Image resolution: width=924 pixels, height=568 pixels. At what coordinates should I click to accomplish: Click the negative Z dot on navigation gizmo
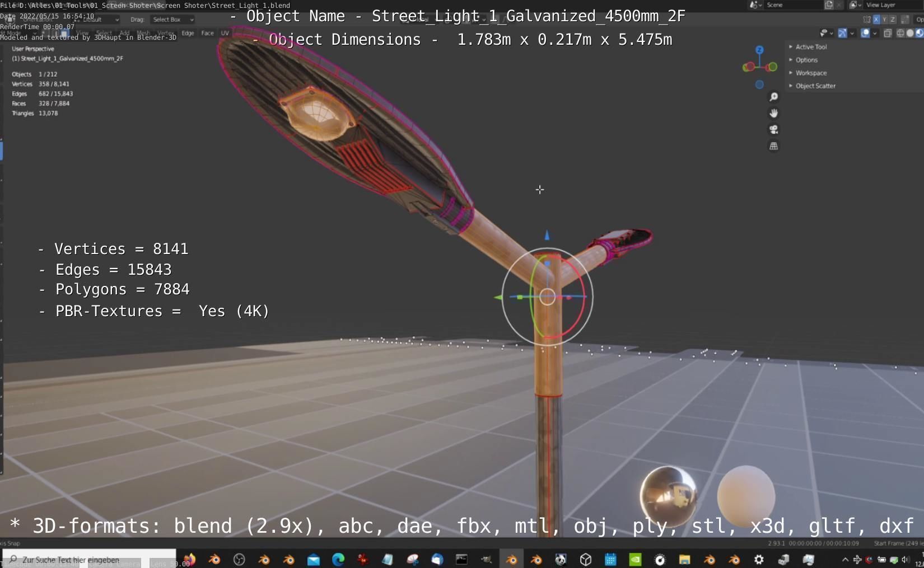759,85
